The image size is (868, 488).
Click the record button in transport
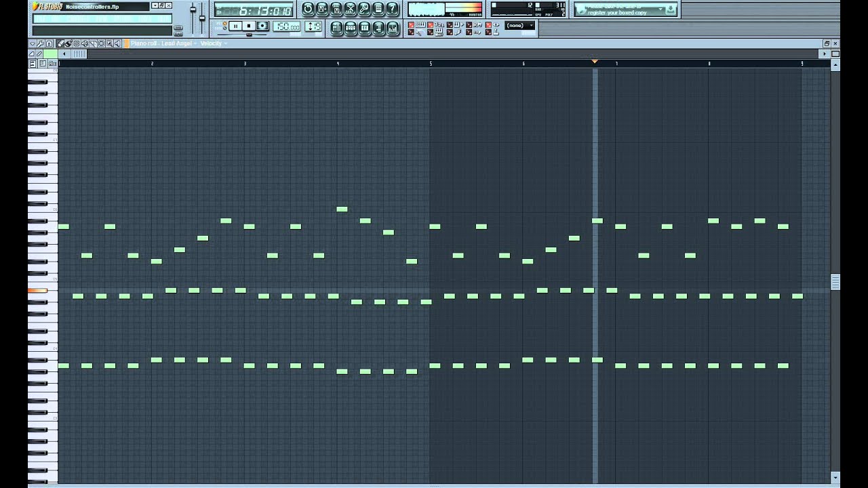(x=262, y=26)
